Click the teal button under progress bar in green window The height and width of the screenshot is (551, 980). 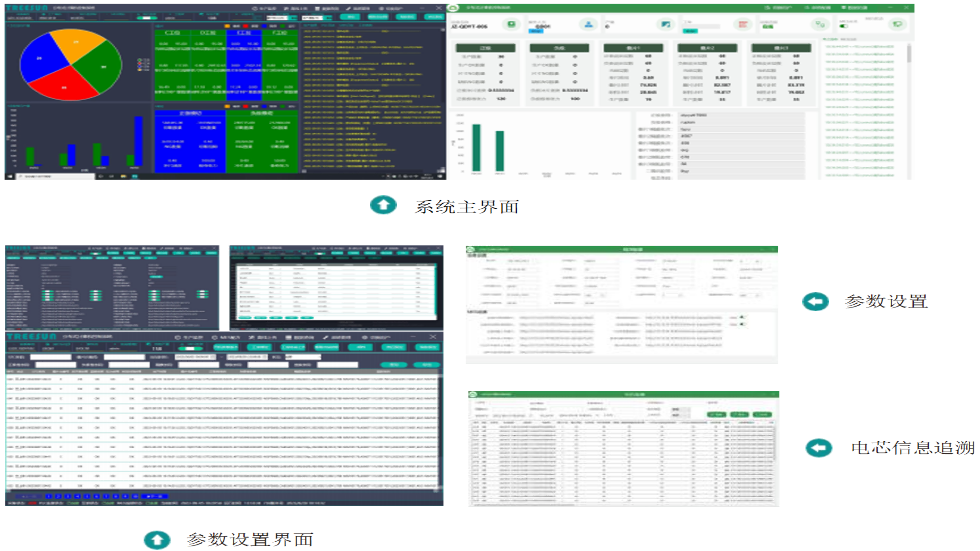[x=691, y=31]
